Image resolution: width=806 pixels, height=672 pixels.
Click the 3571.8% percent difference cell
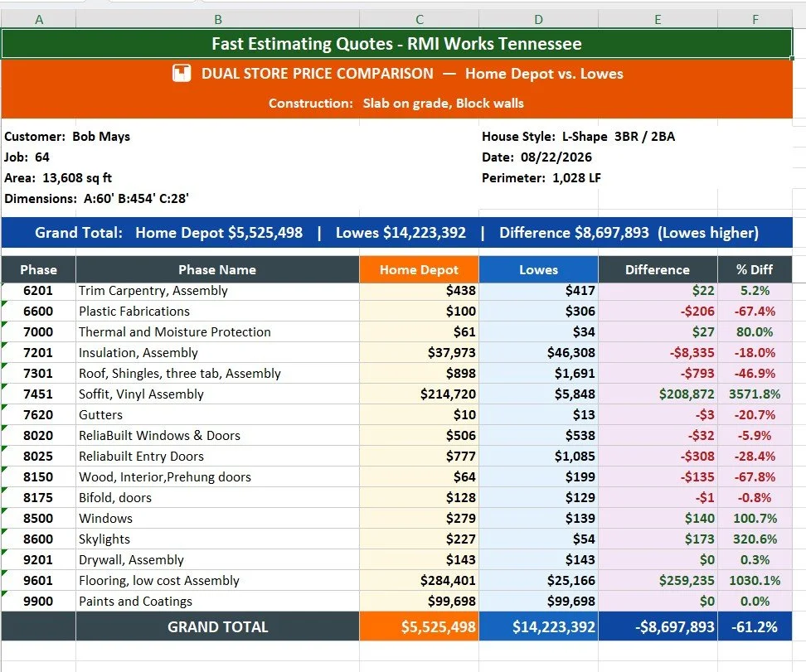tap(755, 394)
